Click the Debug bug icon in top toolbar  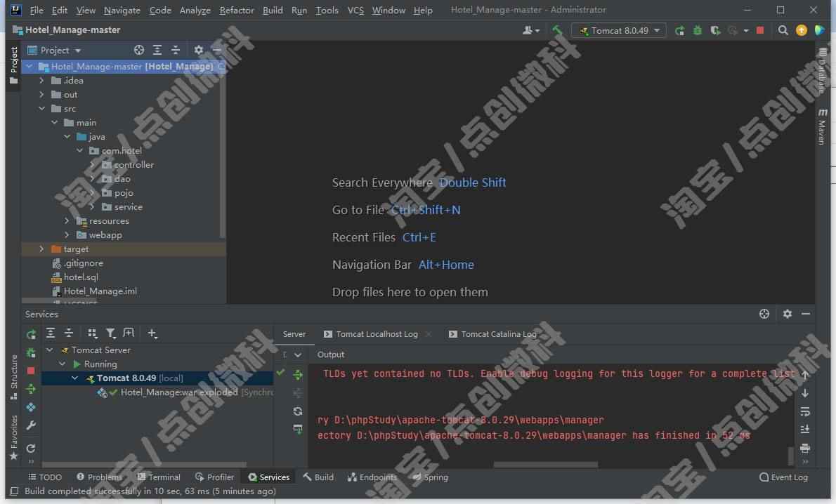[x=698, y=30]
